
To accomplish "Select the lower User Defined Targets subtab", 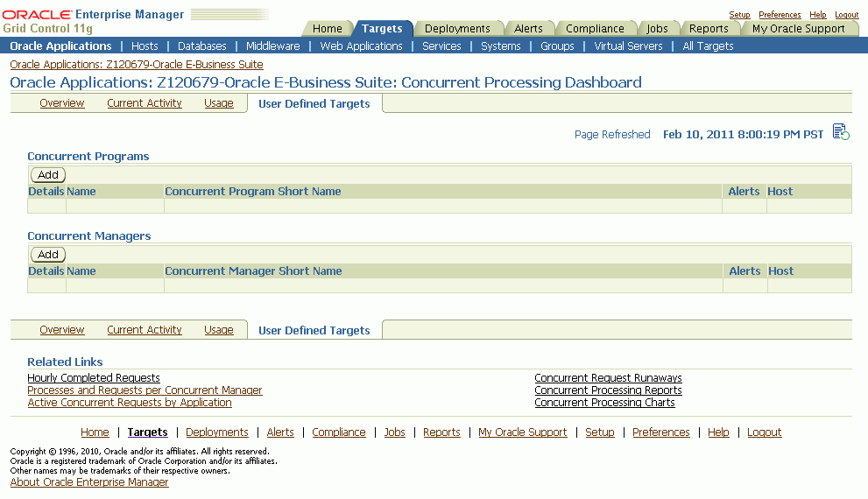I will click(314, 330).
